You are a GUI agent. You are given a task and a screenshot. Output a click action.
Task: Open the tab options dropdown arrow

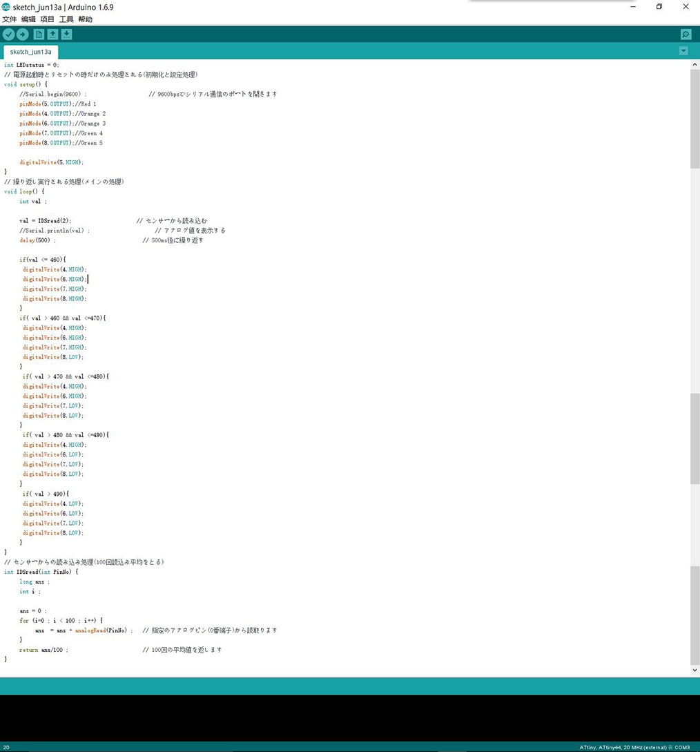tap(683, 51)
